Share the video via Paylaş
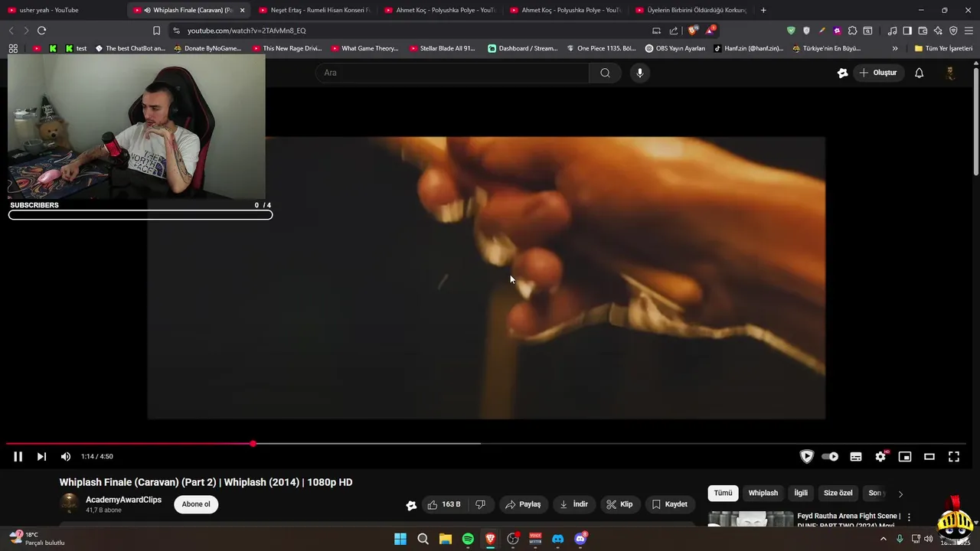The image size is (980, 551). pos(523,504)
